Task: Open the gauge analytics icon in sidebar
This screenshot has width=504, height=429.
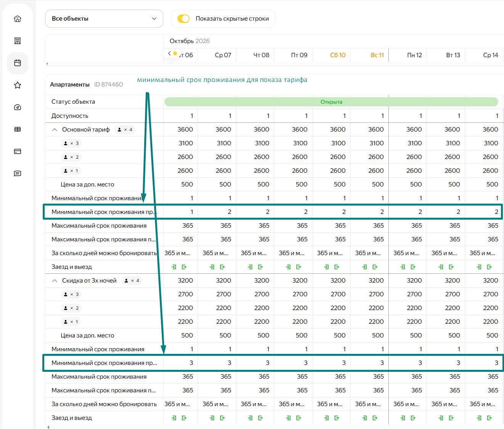Action: (x=18, y=107)
